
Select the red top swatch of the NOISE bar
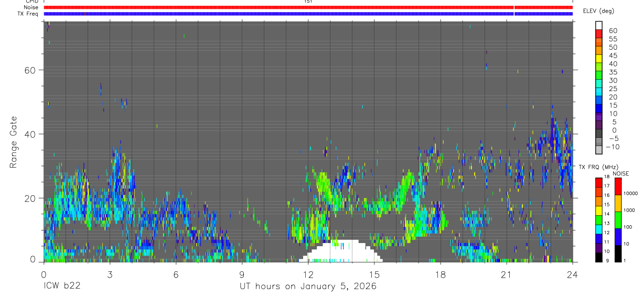pos(618,186)
